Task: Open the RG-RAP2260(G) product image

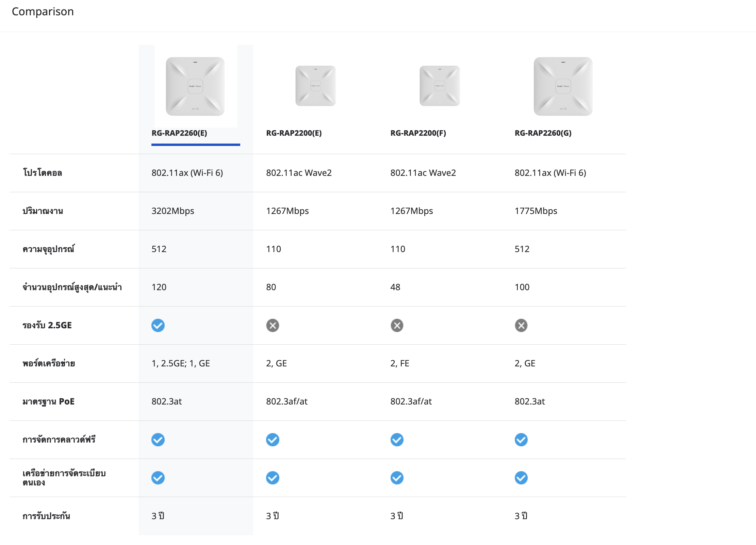Action: tap(563, 86)
